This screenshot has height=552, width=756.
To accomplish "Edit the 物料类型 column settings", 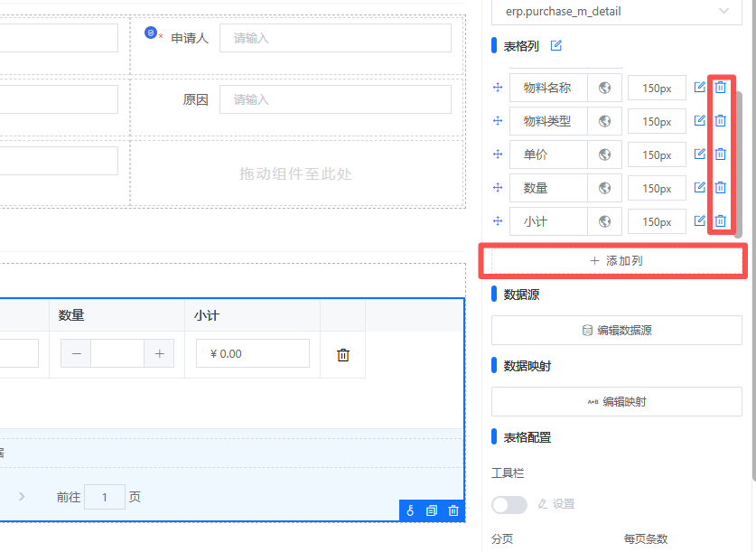I will 699,121.
